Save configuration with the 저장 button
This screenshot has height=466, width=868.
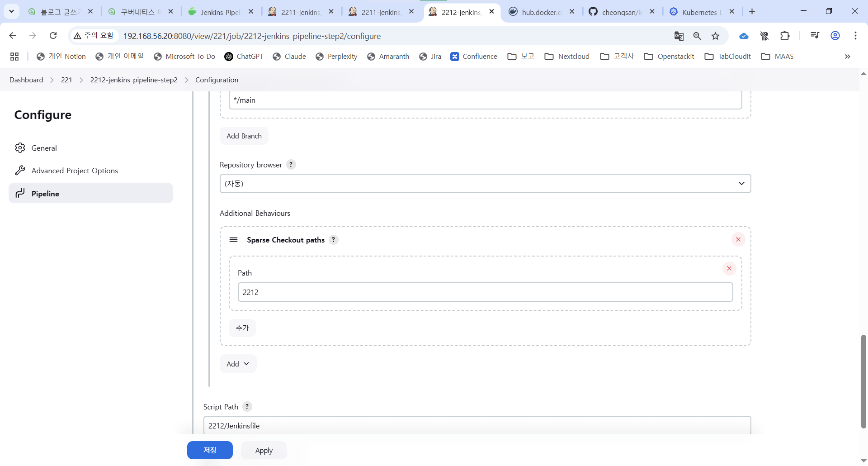[210, 450]
